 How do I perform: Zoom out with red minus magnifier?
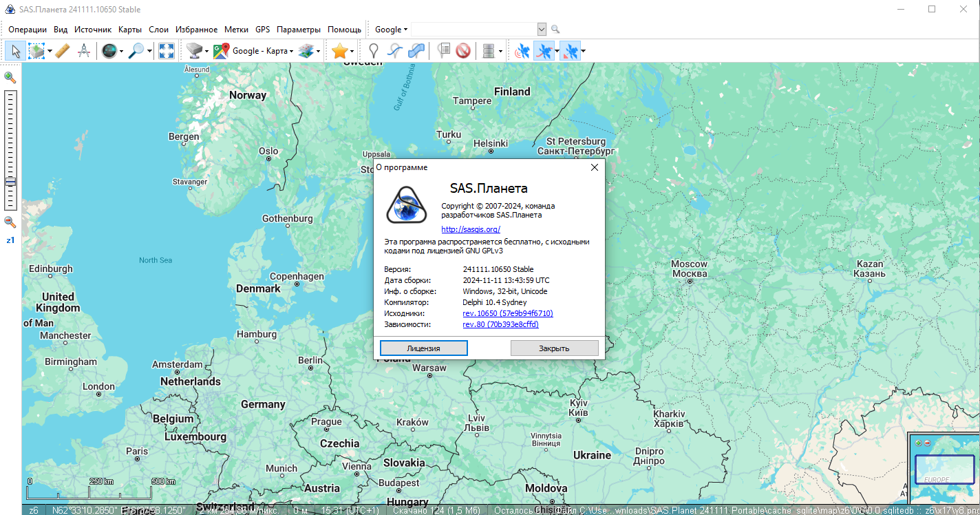pyautogui.click(x=10, y=222)
